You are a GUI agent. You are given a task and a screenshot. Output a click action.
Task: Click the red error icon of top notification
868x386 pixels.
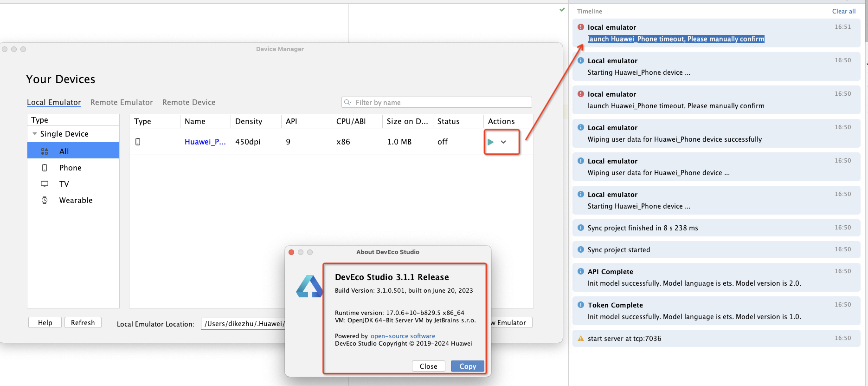coord(580,27)
